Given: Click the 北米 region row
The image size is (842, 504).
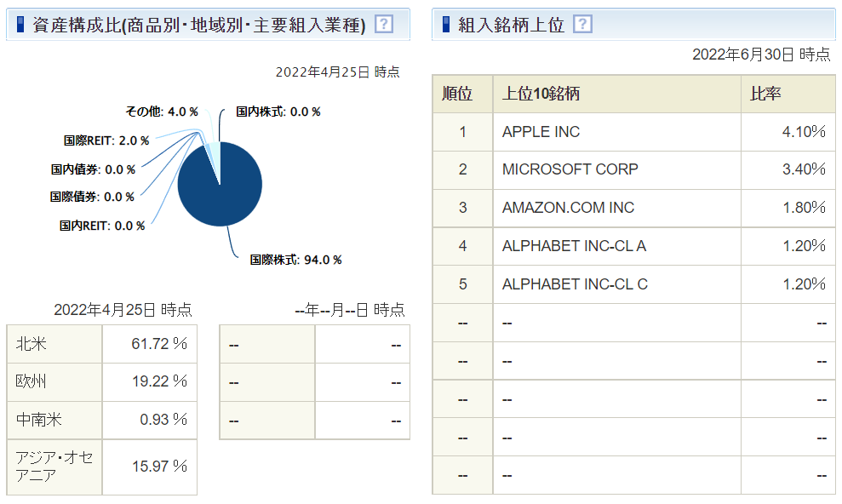Looking at the screenshot, I should tap(101, 344).
